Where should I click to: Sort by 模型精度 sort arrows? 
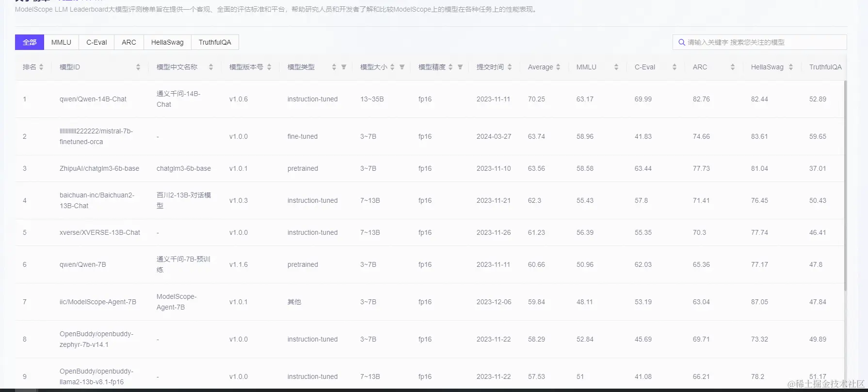(x=450, y=67)
